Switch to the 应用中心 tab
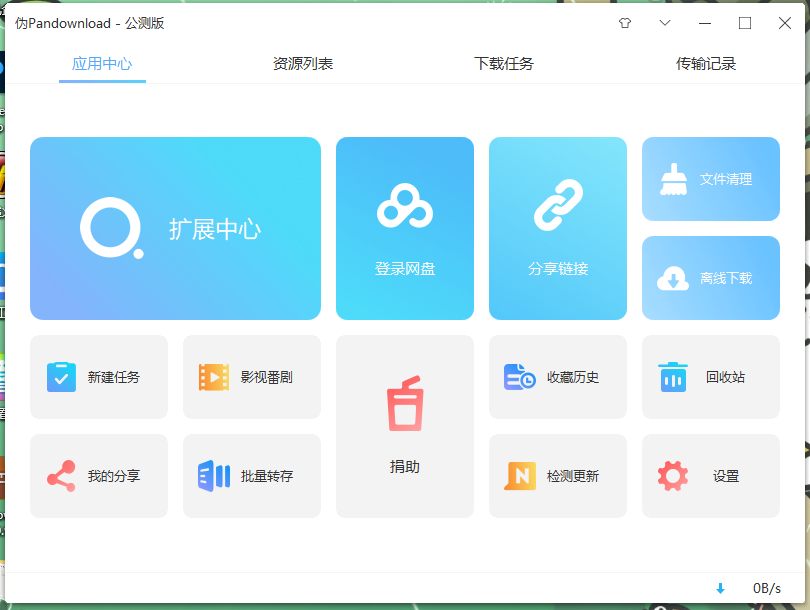Image resolution: width=810 pixels, height=610 pixels. (x=102, y=64)
